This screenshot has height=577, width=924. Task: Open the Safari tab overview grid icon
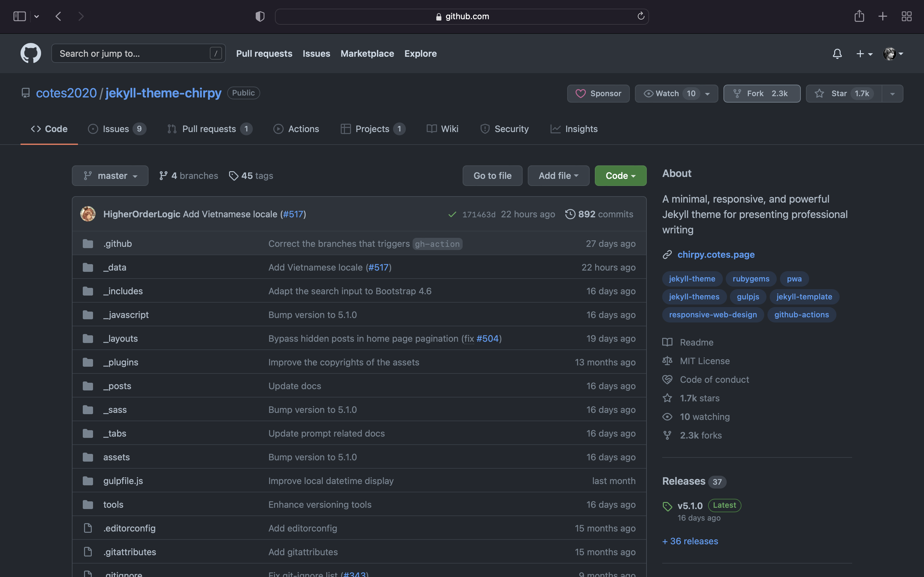coord(906,16)
